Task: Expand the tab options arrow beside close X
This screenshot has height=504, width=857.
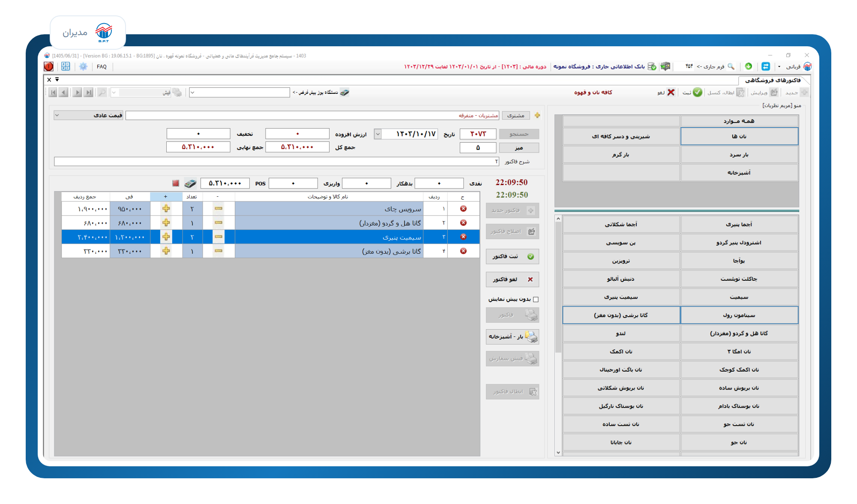Action: pos(57,79)
